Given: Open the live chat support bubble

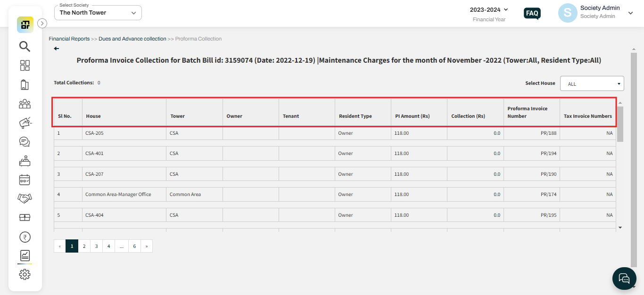Looking at the screenshot, I should coord(624,278).
